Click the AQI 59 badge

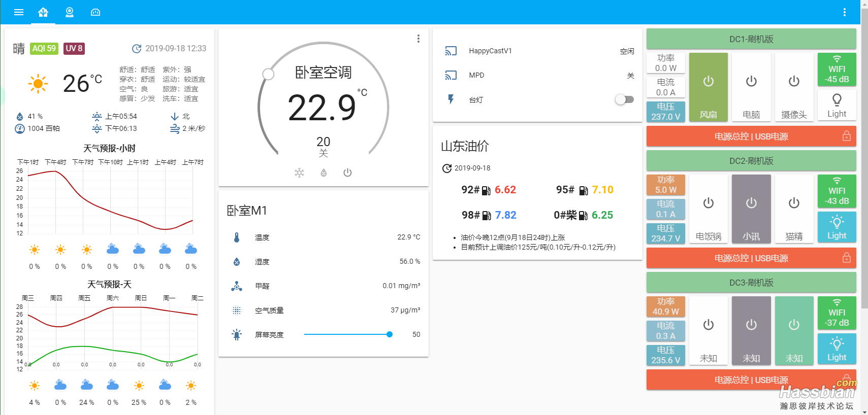pyautogui.click(x=44, y=48)
